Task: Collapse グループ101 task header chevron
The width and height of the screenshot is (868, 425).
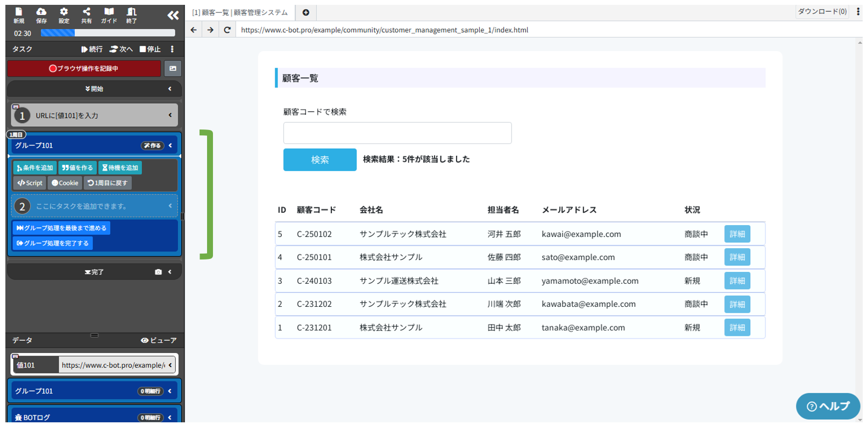Action: pos(170,145)
